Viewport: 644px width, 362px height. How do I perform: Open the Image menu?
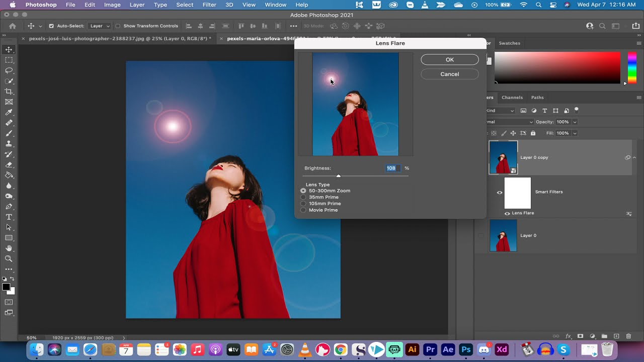tap(112, 5)
